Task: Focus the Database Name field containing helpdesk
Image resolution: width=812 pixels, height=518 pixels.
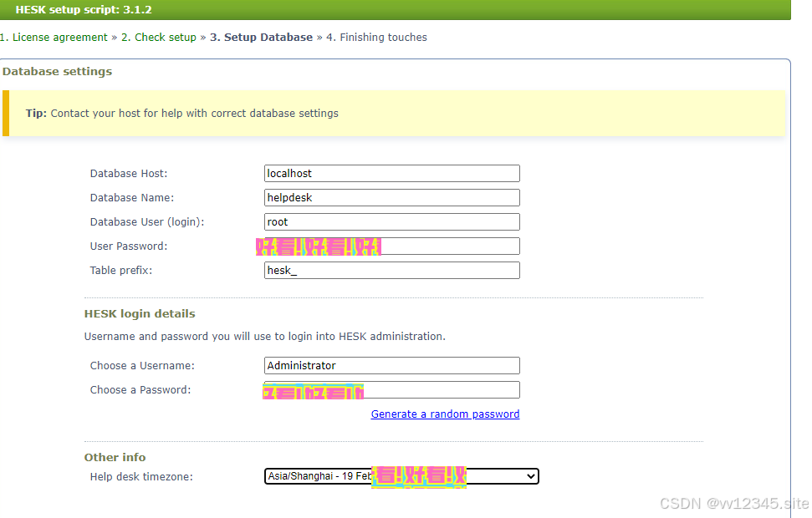Action: (x=392, y=198)
